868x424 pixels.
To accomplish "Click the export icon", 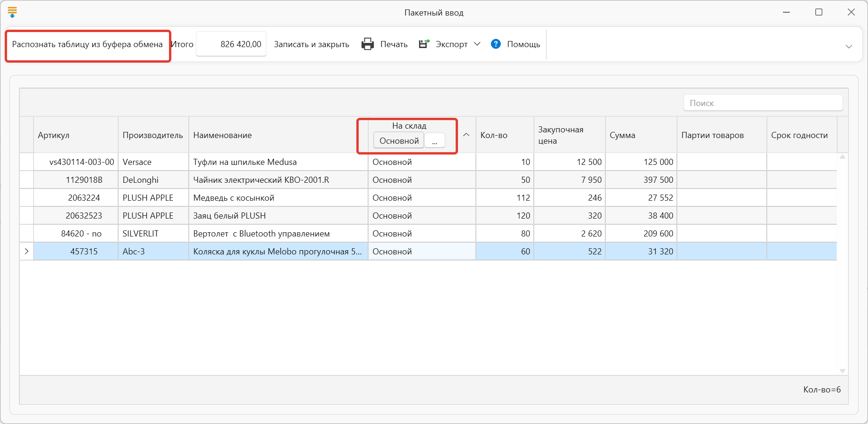I will pos(425,44).
